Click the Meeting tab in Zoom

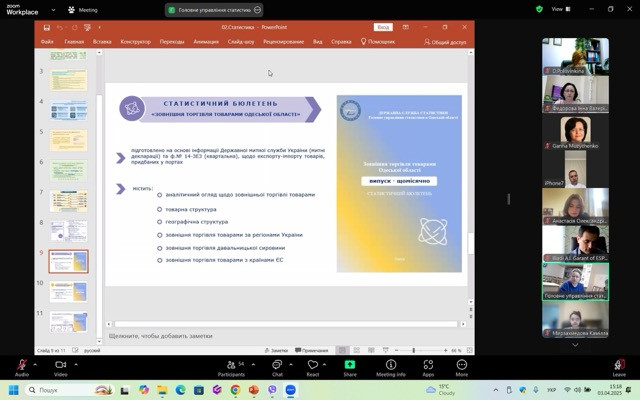pyautogui.click(x=83, y=10)
